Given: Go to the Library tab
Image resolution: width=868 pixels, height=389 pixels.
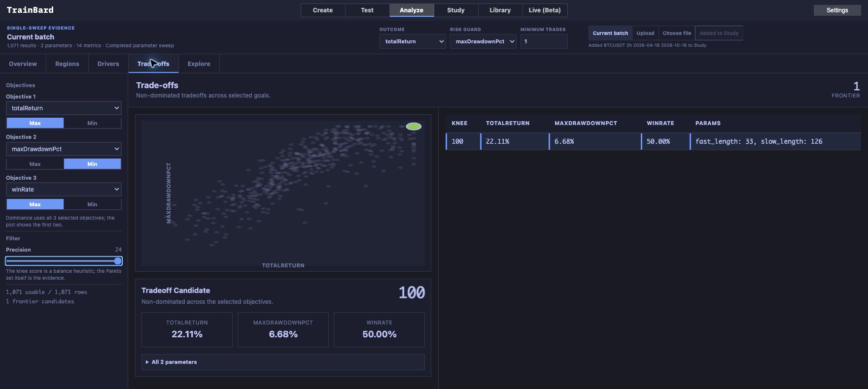Looking at the screenshot, I should point(500,10).
